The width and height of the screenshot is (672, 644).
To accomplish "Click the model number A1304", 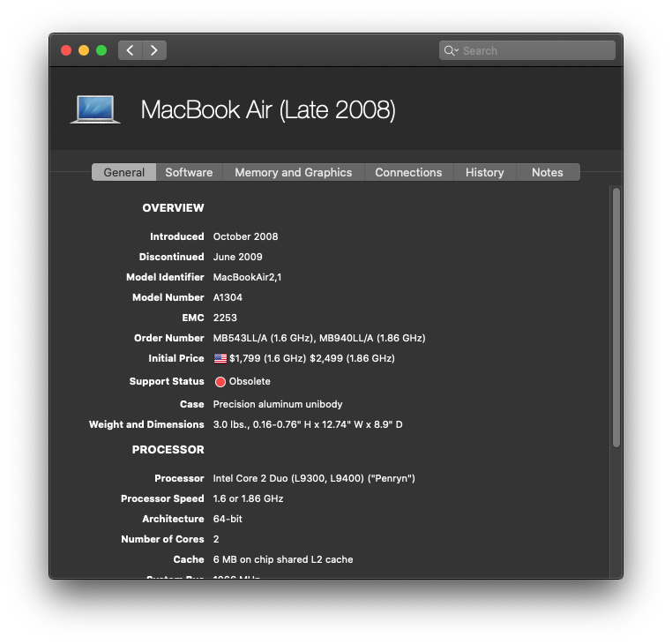I will pos(228,297).
